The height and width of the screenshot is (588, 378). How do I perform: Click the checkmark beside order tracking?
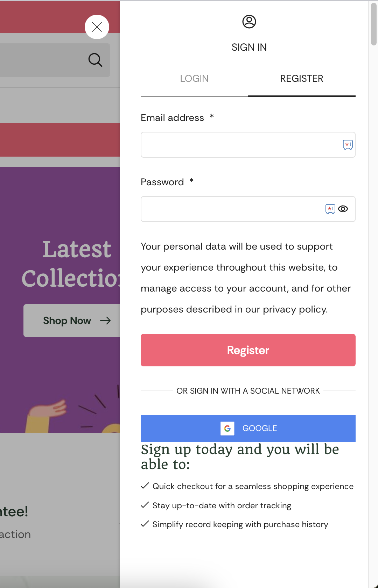[145, 505]
